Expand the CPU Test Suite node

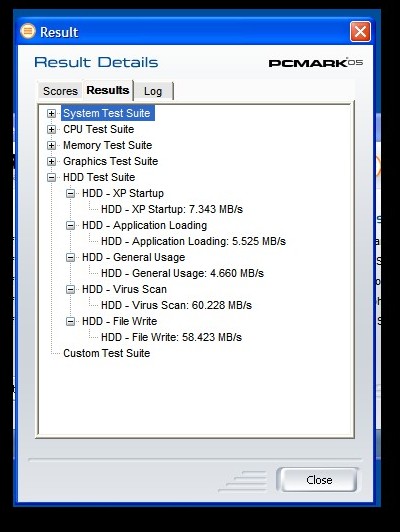[x=51, y=129]
